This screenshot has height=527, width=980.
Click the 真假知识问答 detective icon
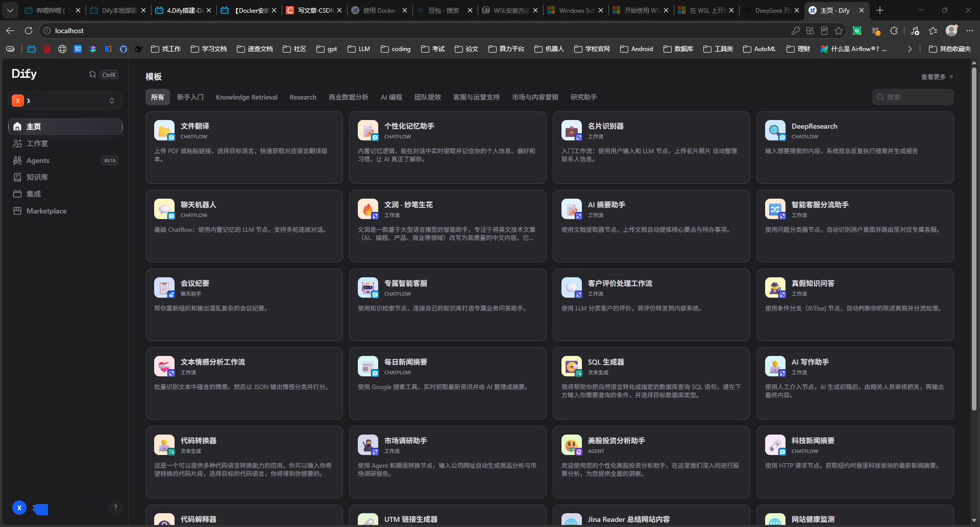point(775,288)
